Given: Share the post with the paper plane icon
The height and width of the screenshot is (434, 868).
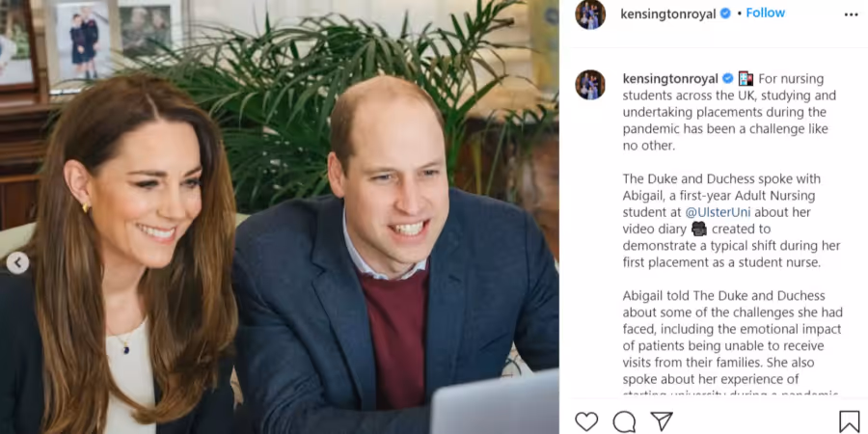Looking at the screenshot, I should pyautogui.click(x=662, y=421).
